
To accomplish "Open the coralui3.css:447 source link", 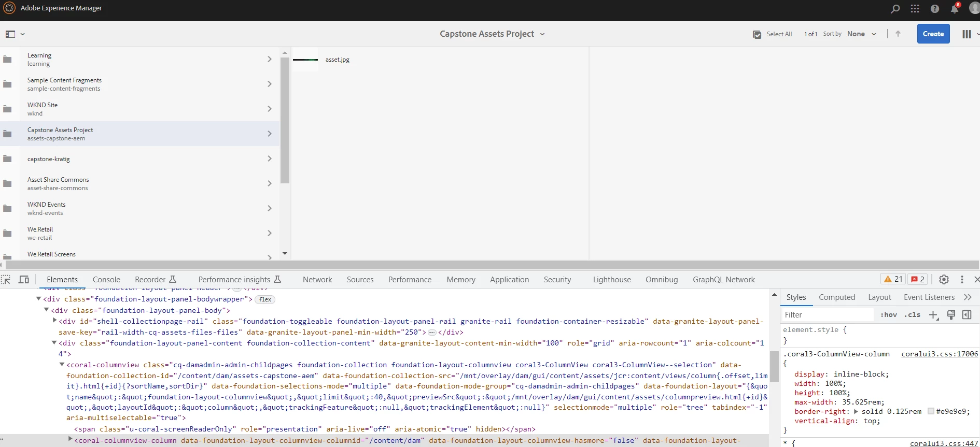I will [944, 443].
